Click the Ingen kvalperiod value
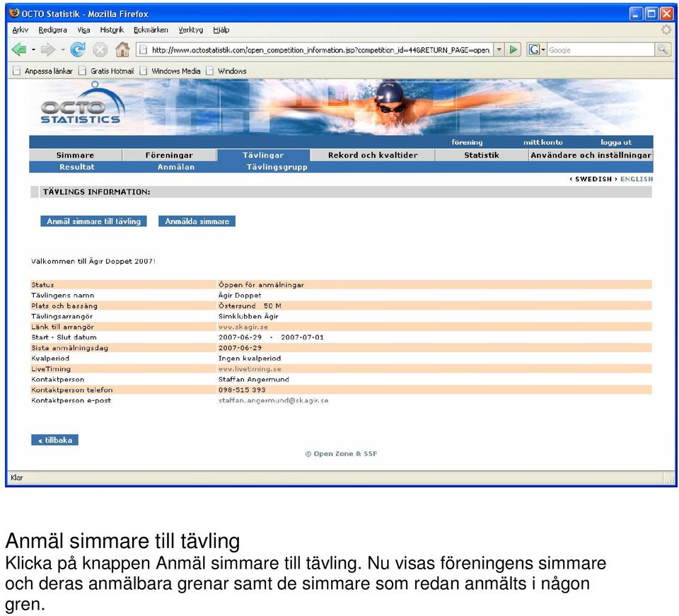The width and height of the screenshot is (679, 616). click(x=250, y=359)
